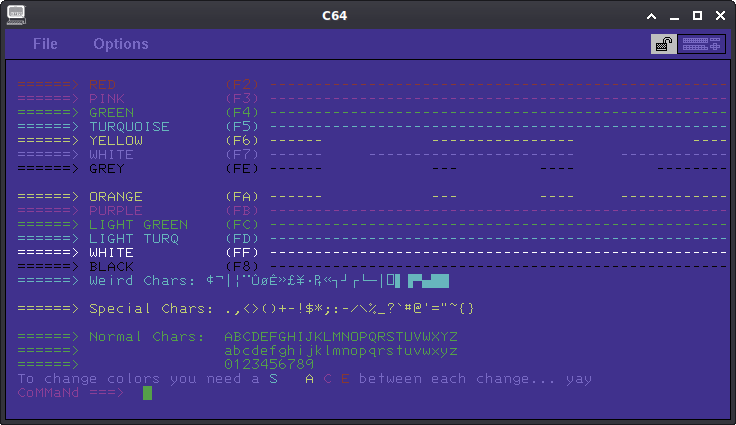This screenshot has width=736, height=425.
Task: Click the digits 0123456789 line
Action: click(x=269, y=364)
